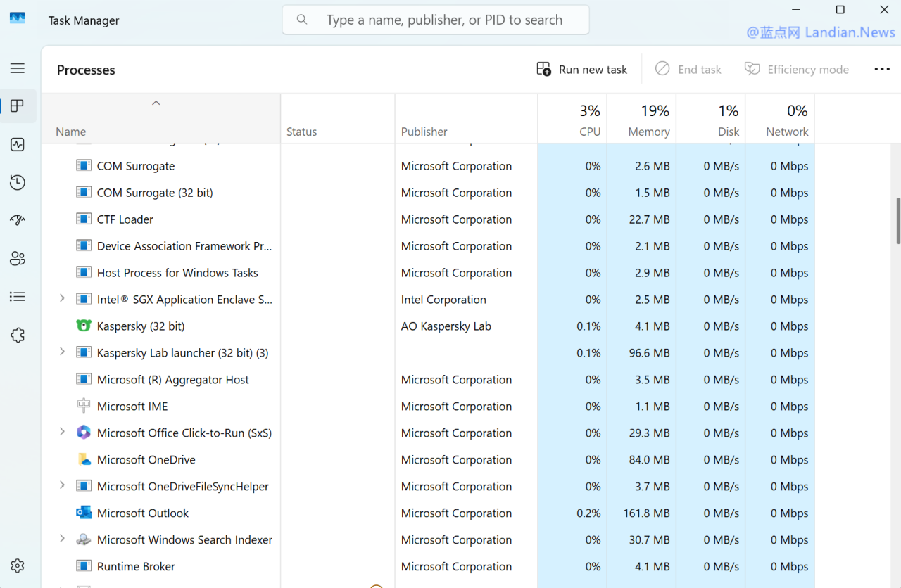The height and width of the screenshot is (588, 901).
Task: Click the Runtime Broker process icon
Action: point(84,566)
